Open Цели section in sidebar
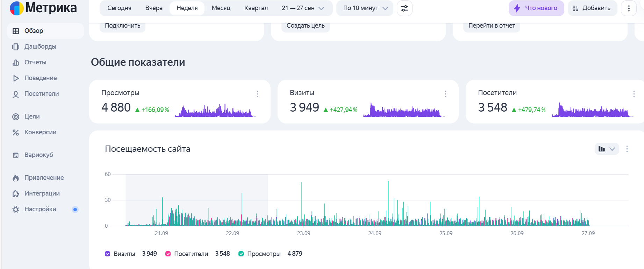The width and height of the screenshot is (644, 269). coord(32,116)
